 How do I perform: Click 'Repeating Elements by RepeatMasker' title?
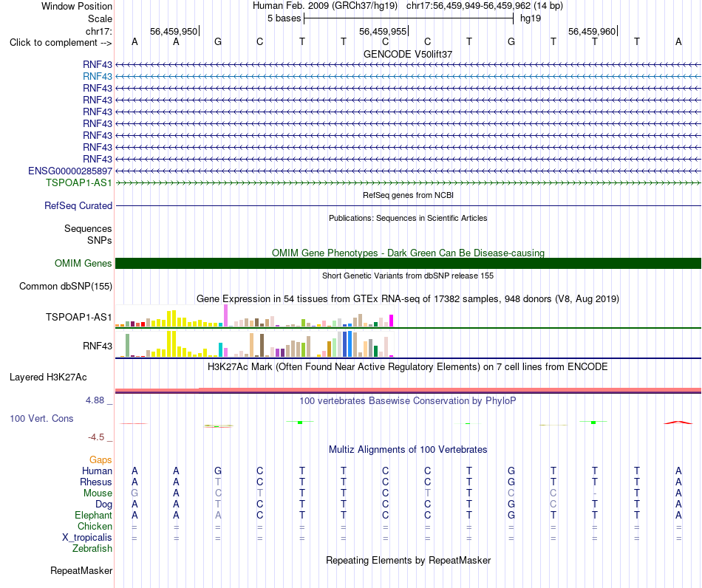pyautogui.click(x=408, y=560)
